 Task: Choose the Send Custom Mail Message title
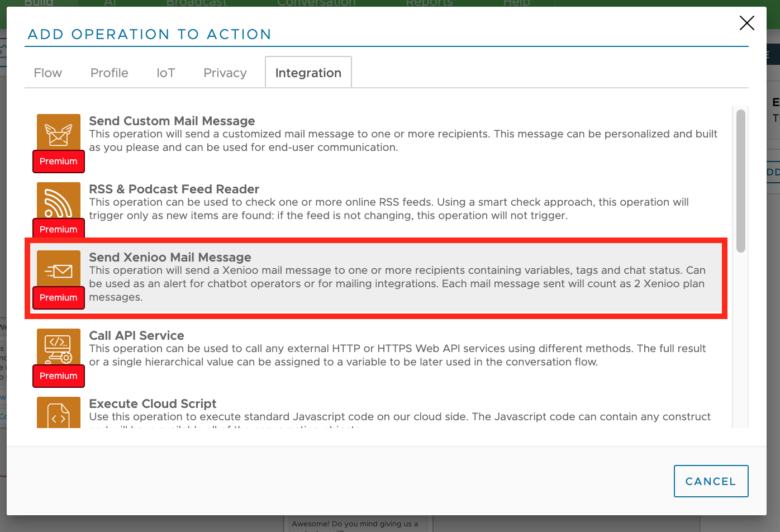coord(172,121)
